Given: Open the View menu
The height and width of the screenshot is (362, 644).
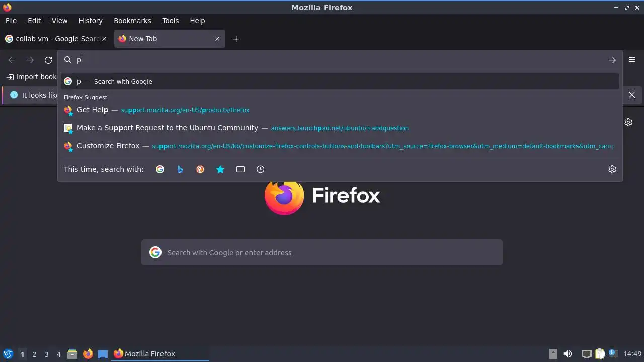Looking at the screenshot, I should coord(59,21).
